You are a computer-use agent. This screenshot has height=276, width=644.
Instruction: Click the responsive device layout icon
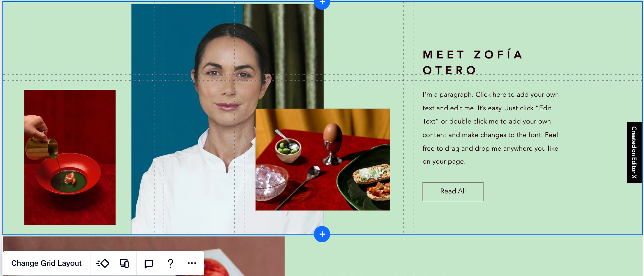tap(124, 263)
